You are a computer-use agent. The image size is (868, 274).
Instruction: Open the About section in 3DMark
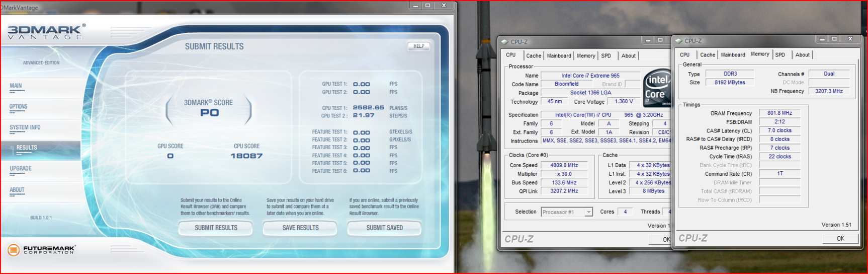[x=17, y=190]
